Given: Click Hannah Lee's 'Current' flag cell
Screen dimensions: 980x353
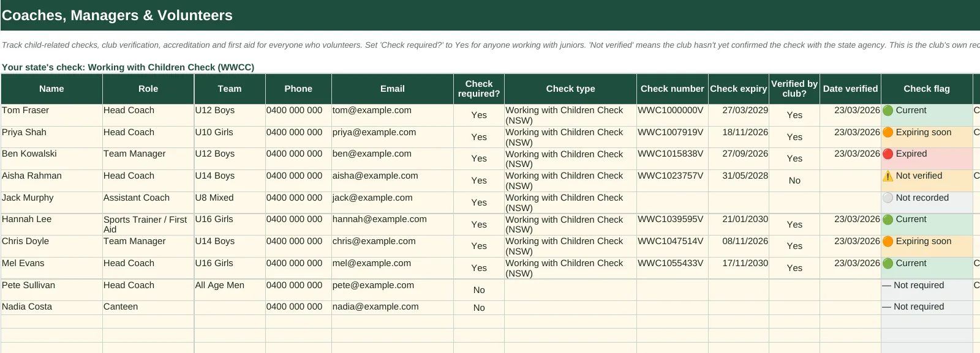Looking at the screenshot, I should click(x=927, y=225).
